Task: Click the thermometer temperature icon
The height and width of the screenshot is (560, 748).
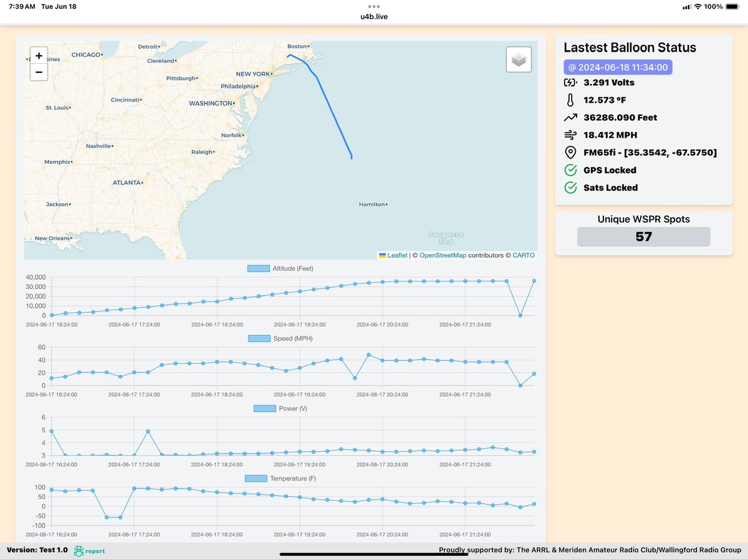Action: click(x=570, y=100)
